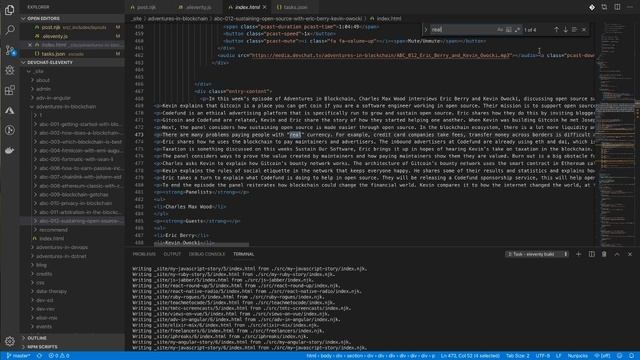Collapse the _site folder

click(x=73, y=71)
